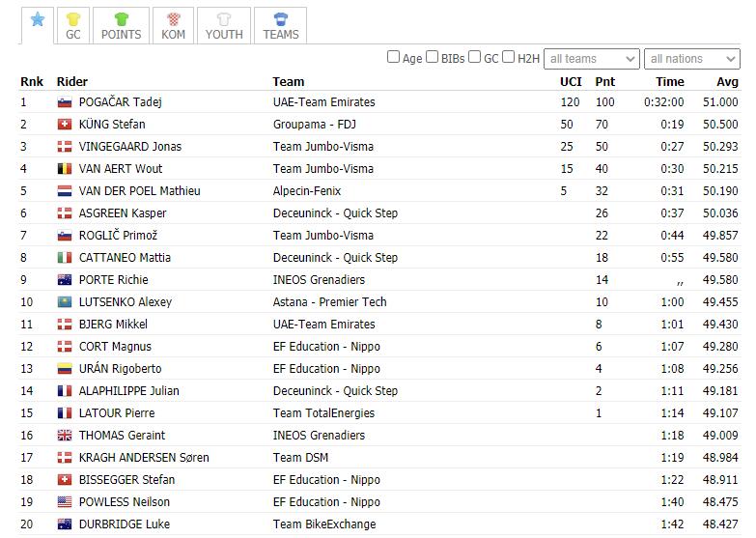Click Colombian flag beside URÁN Rigoberto
This screenshot has width=756, height=538.
tap(65, 369)
